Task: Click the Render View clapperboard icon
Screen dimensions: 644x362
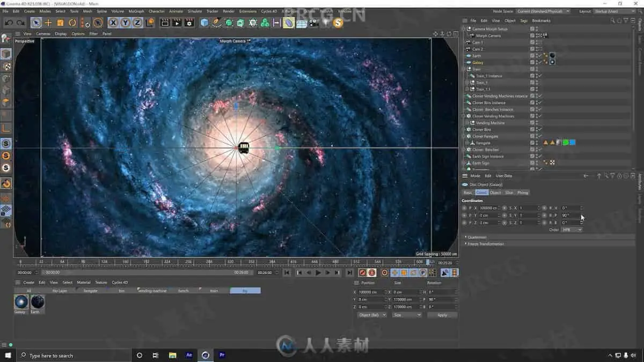Action: (165, 23)
